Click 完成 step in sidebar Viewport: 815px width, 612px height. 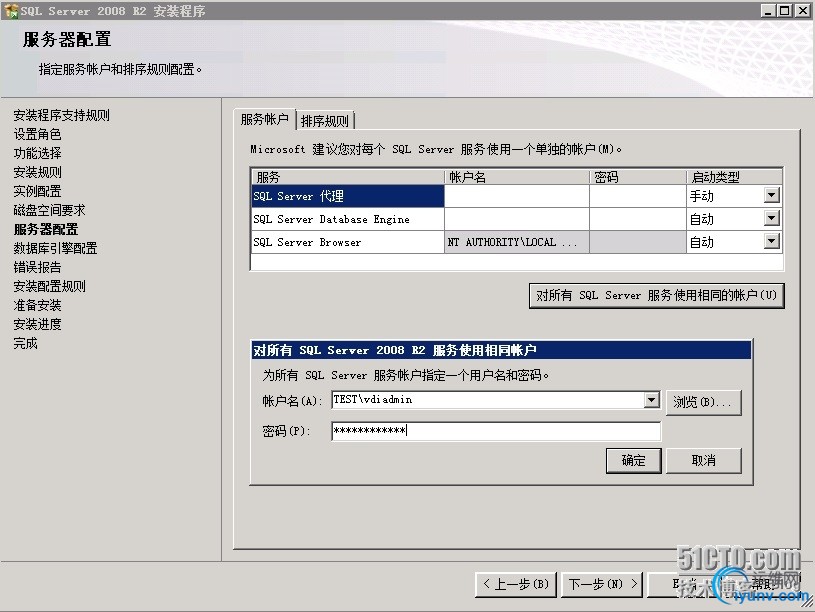pyautogui.click(x=25, y=343)
